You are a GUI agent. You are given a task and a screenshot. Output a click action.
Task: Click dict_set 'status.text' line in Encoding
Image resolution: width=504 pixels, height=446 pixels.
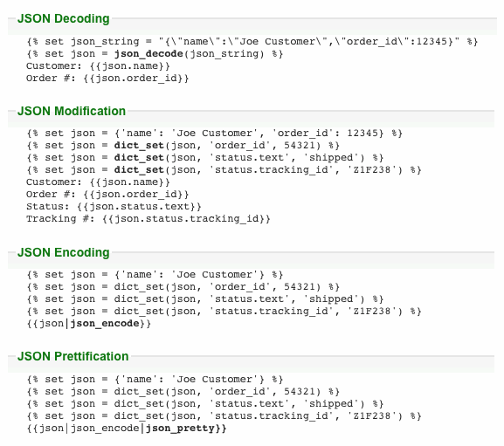tap(204, 299)
